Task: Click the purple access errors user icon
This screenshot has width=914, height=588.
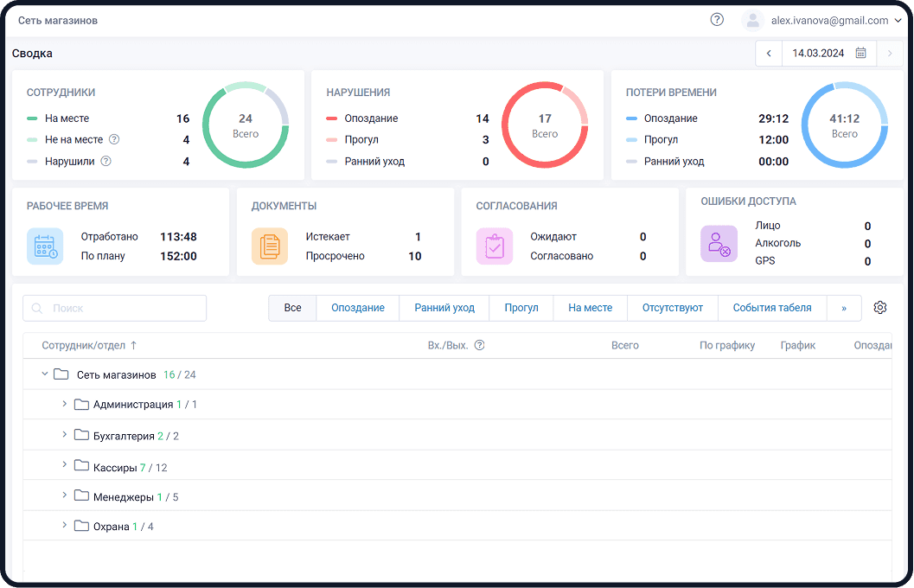Action: [x=719, y=244]
